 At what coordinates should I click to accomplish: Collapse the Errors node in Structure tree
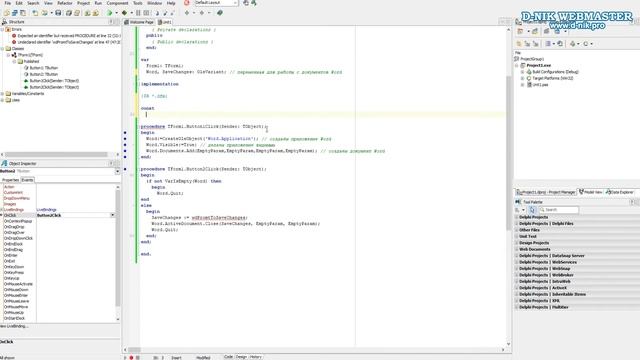pos(2,29)
